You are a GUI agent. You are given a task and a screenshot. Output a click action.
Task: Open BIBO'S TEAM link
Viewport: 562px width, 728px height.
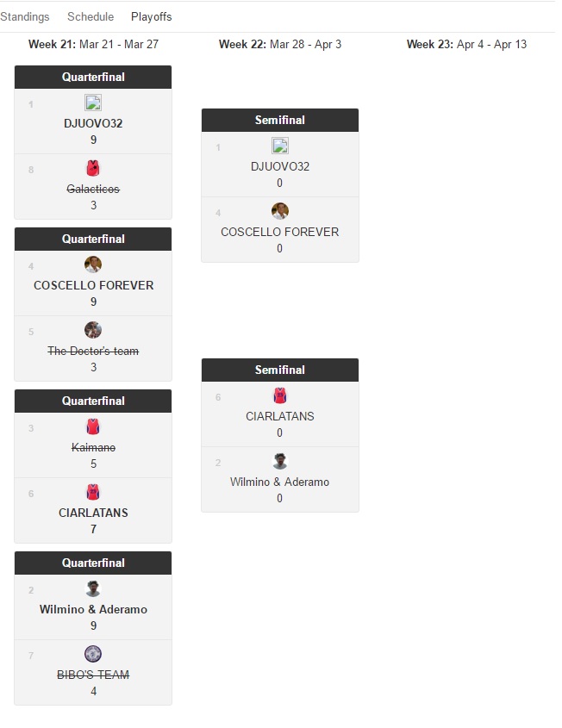coord(93,675)
